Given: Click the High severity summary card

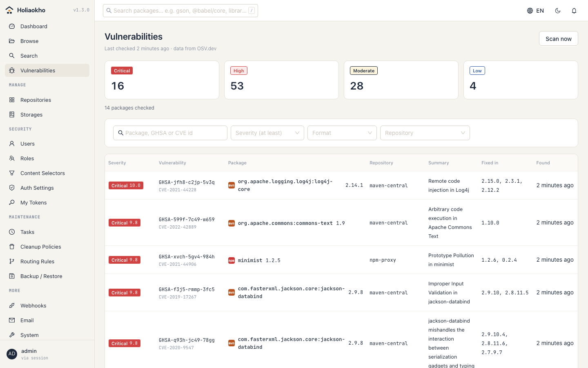Looking at the screenshot, I should point(281,80).
